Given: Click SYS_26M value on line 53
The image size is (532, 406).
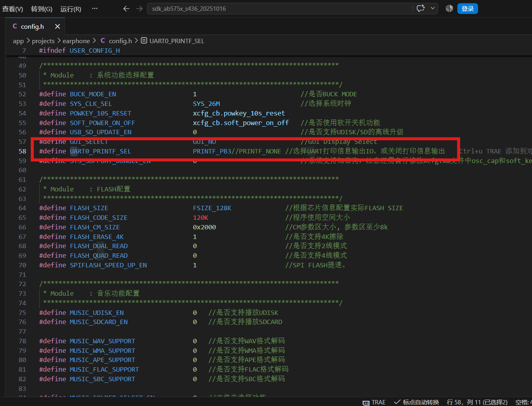Looking at the screenshot, I should (x=206, y=103).
